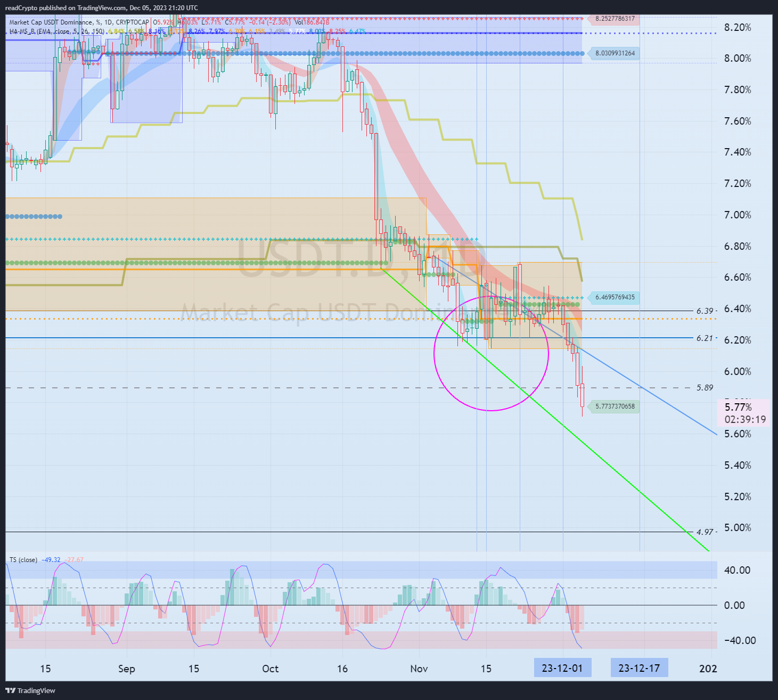The width and height of the screenshot is (778, 700).
Task: Click the 5.60% price axis label
Action: [738, 434]
